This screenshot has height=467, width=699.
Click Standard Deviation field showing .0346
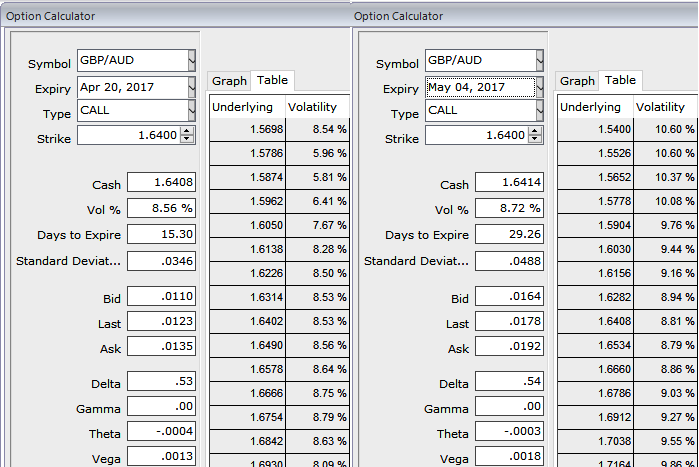tap(161, 261)
